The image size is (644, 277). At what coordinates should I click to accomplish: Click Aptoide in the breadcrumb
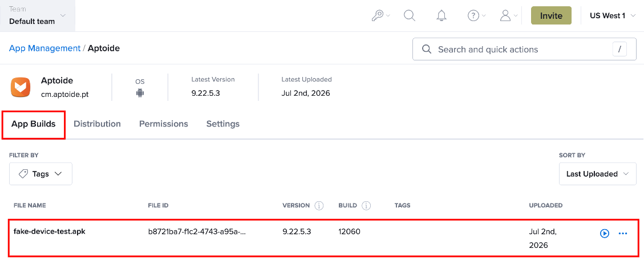click(x=103, y=48)
